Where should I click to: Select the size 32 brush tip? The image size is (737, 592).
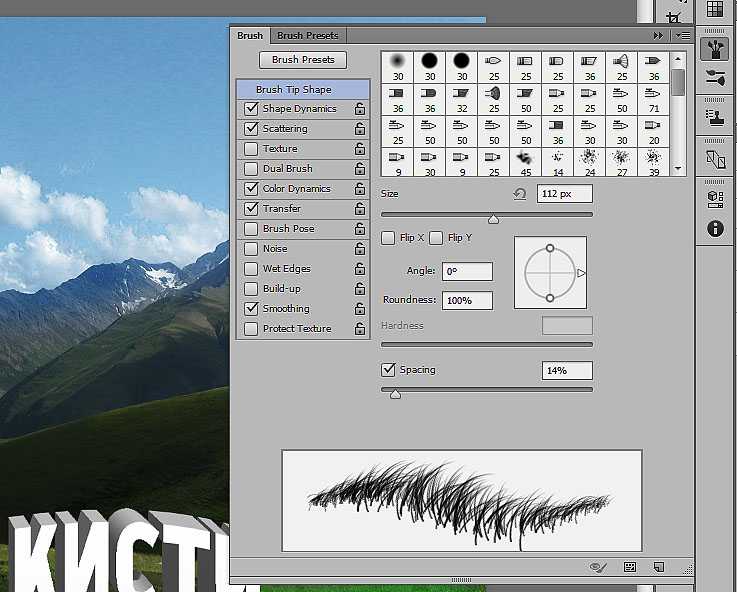[462, 99]
